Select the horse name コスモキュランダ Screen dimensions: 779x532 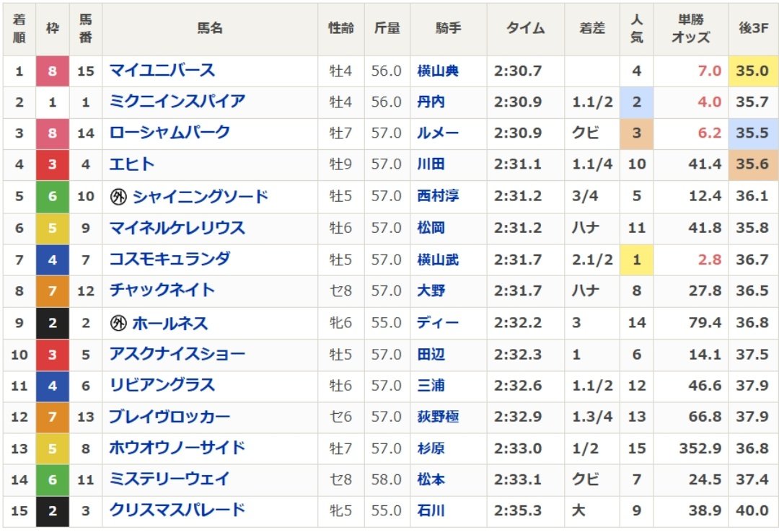pos(170,260)
